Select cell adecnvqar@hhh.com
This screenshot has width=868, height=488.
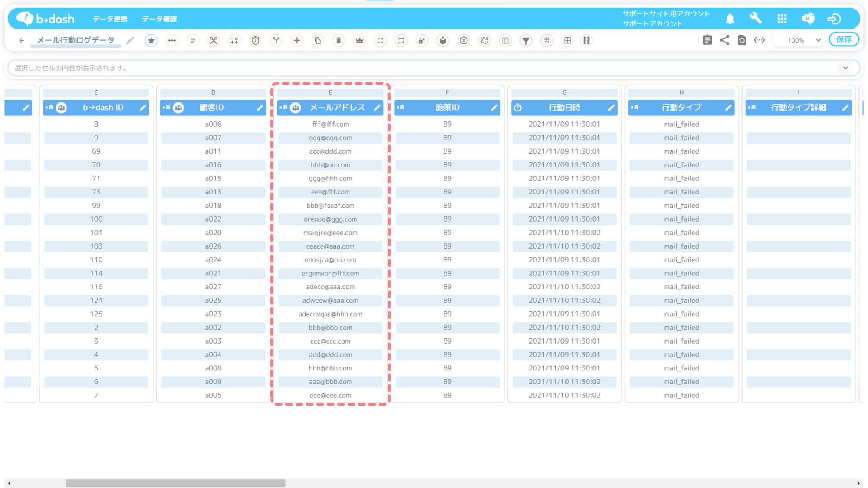[x=330, y=314]
